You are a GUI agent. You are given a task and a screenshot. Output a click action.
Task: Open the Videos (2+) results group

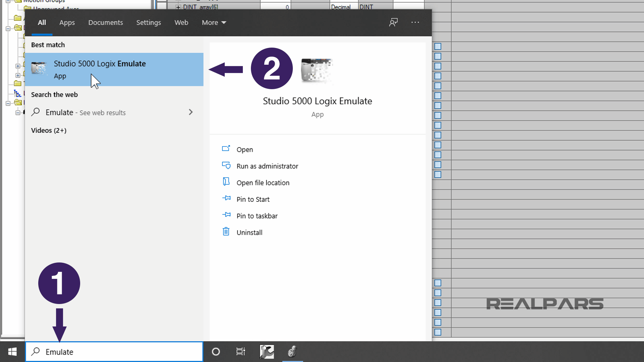pyautogui.click(x=49, y=130)
